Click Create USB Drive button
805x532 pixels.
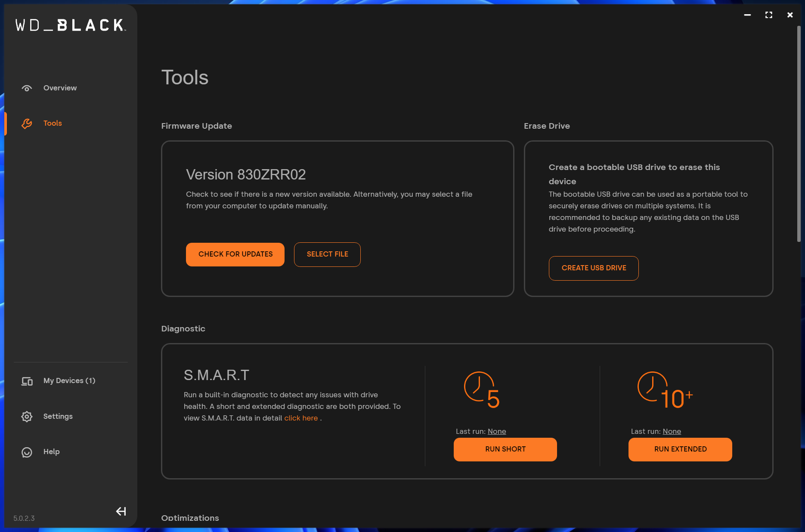pyautogui.click(x=594, y=268)
